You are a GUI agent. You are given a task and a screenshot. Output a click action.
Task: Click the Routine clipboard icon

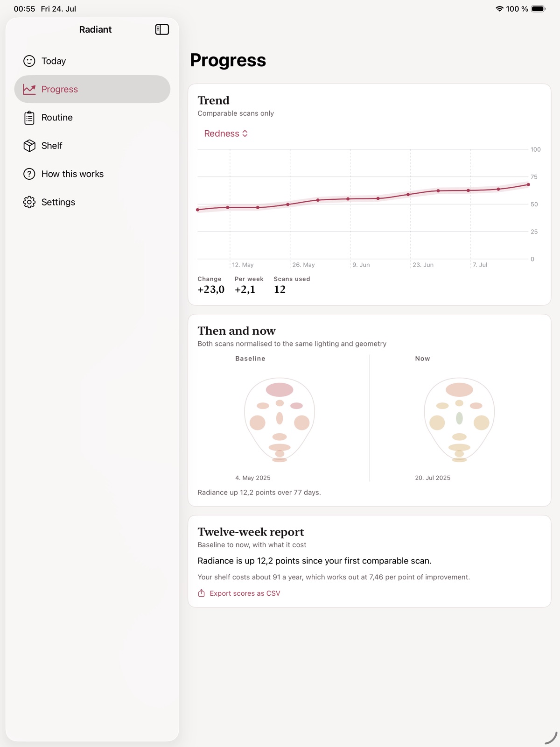[x=29, y=118]
